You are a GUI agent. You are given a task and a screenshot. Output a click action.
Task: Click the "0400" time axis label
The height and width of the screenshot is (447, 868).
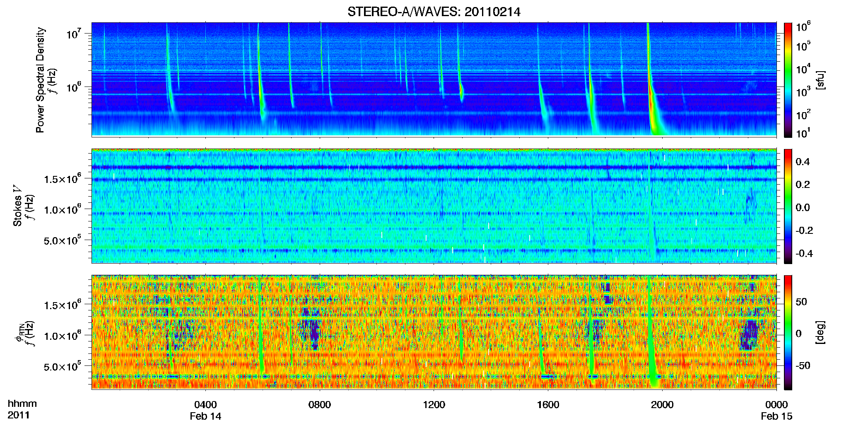point(205,405)
